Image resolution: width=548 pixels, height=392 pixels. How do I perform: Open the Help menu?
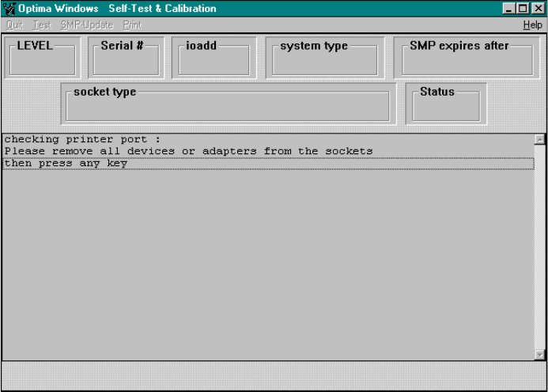[533, 25]
